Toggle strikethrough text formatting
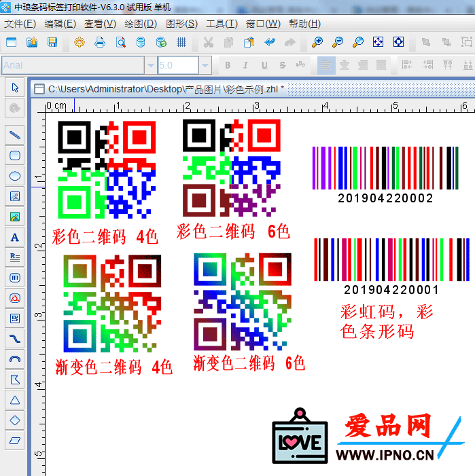The width and height of the screenshot is (475, 476). 283,65
